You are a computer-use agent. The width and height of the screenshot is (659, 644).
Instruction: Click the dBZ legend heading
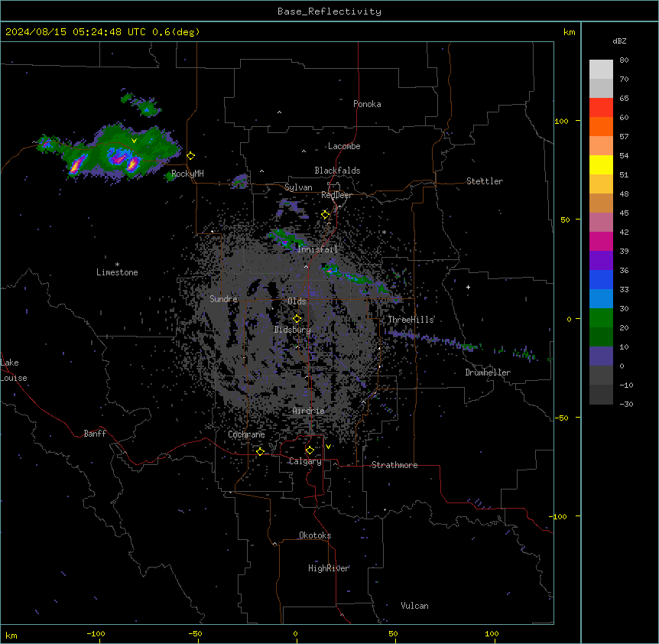619,41
